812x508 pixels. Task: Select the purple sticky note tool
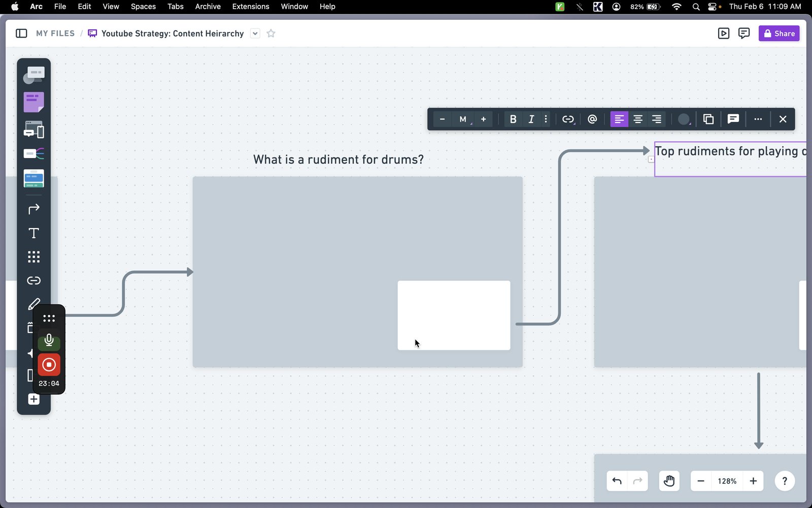coord(34,102)
